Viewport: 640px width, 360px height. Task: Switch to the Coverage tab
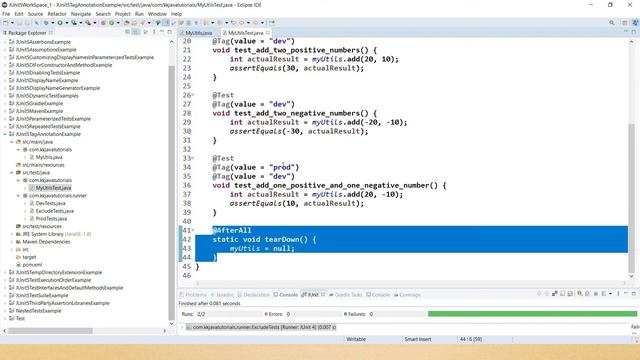pyautogui.click(x=407, y=295)
